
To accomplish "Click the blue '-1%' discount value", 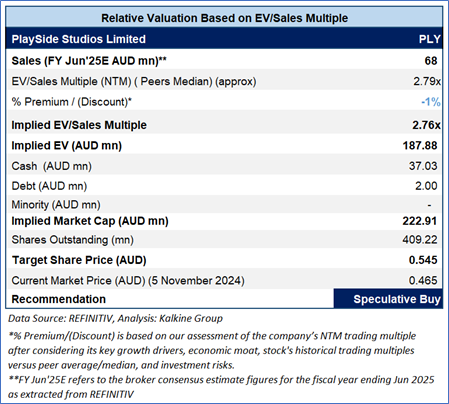I will coord(431,102).
